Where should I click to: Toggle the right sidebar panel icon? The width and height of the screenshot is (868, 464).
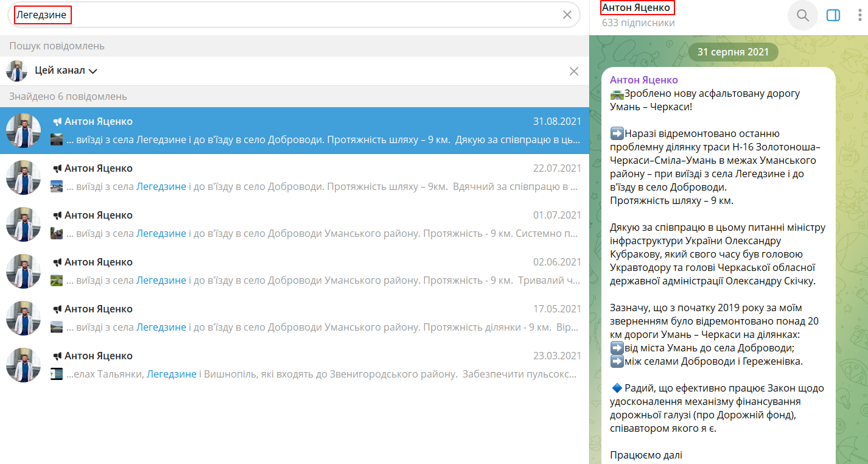click(x=833, y=15)
